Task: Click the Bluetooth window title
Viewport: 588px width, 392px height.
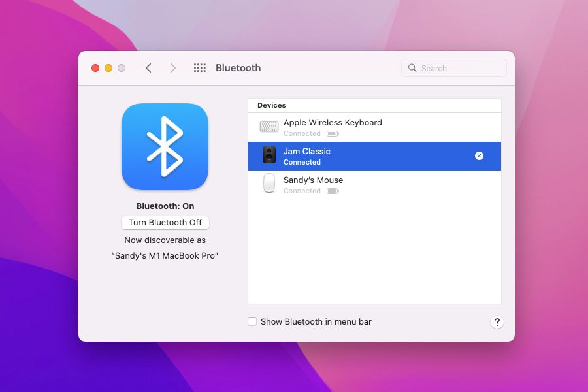Action: pos(238,68)
